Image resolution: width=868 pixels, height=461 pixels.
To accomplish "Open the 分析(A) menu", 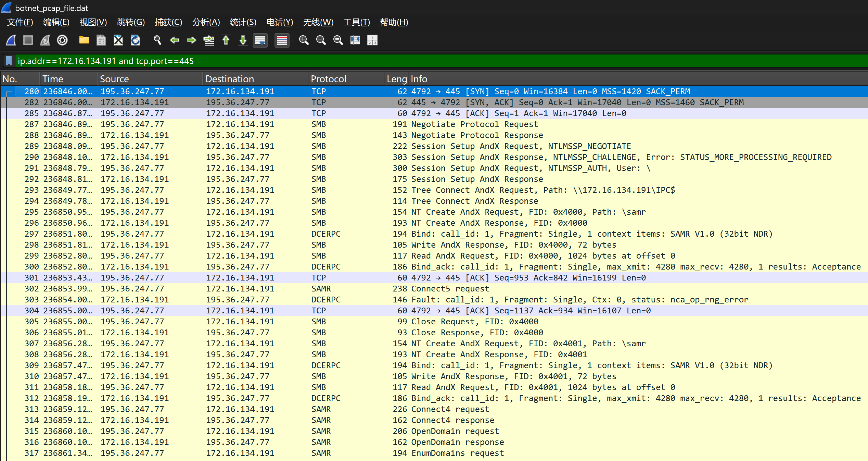I will point(206,22).
